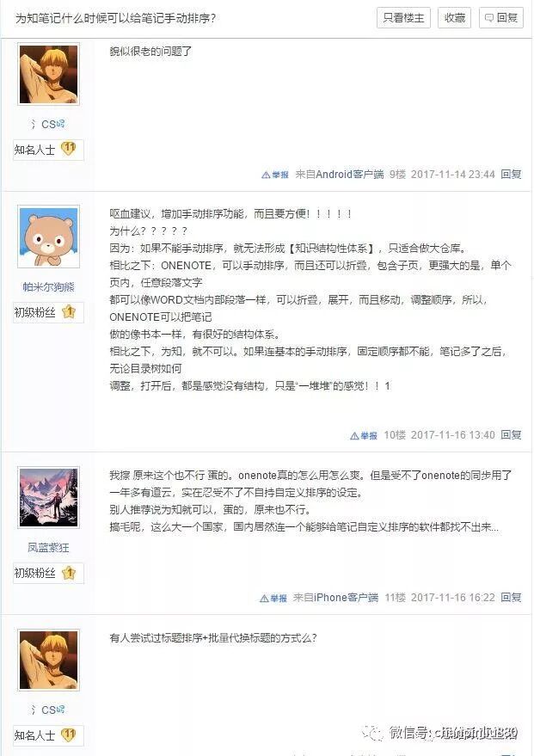Open the bear avatar of 帕米尔狗熊

[48, 237]
